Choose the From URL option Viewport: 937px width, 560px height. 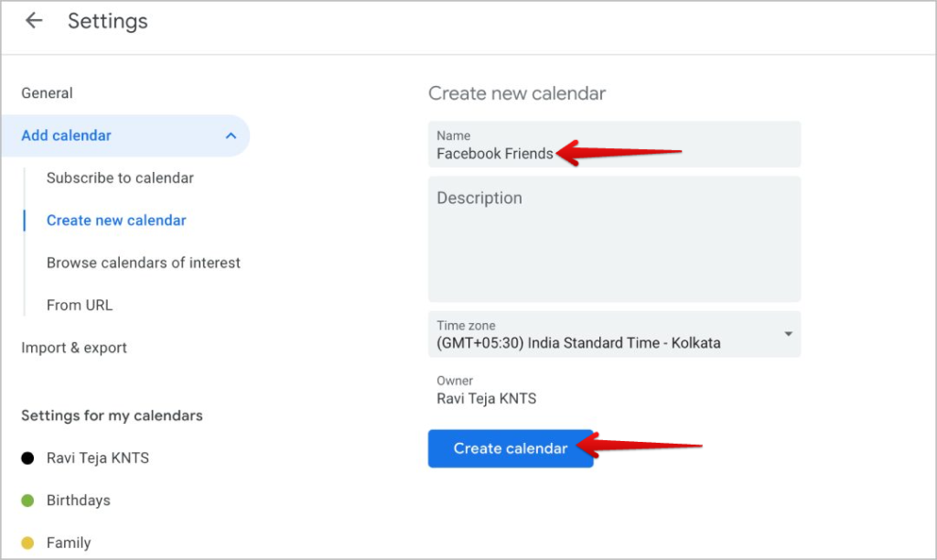[80, 306]
